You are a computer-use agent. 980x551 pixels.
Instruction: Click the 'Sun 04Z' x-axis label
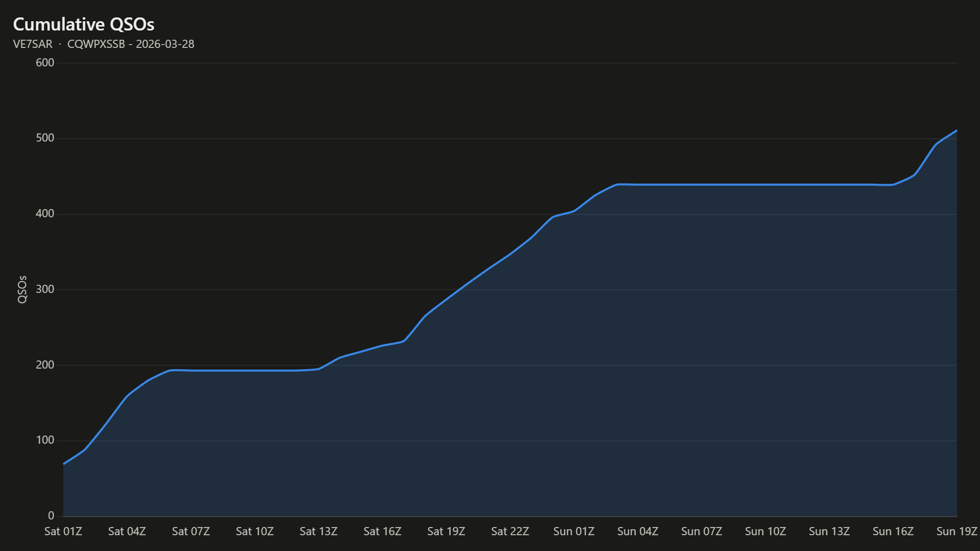click(x=638, y=531)
